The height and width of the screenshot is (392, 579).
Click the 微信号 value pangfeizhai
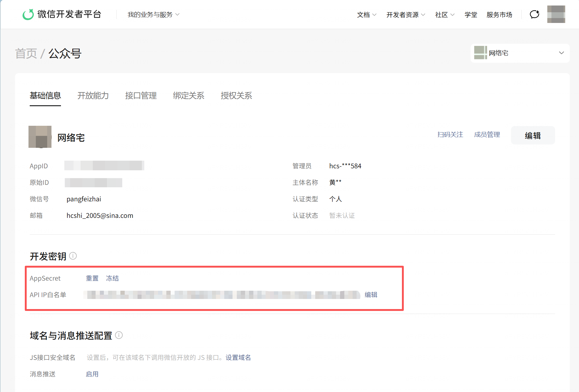[84, 199]
